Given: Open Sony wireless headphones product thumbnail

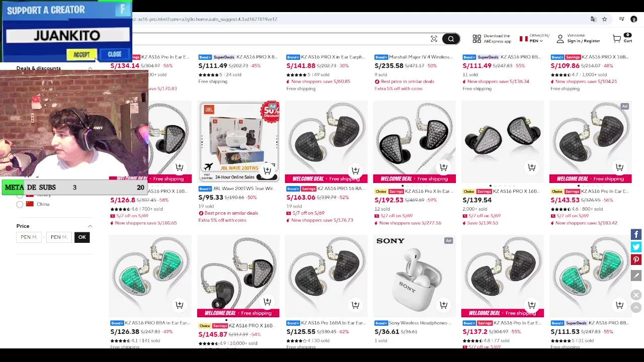Looking at the screenshot, I should pos(414,276).
